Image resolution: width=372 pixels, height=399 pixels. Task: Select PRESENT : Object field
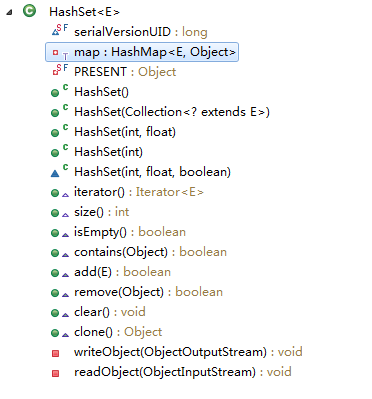tap(125, 72)
